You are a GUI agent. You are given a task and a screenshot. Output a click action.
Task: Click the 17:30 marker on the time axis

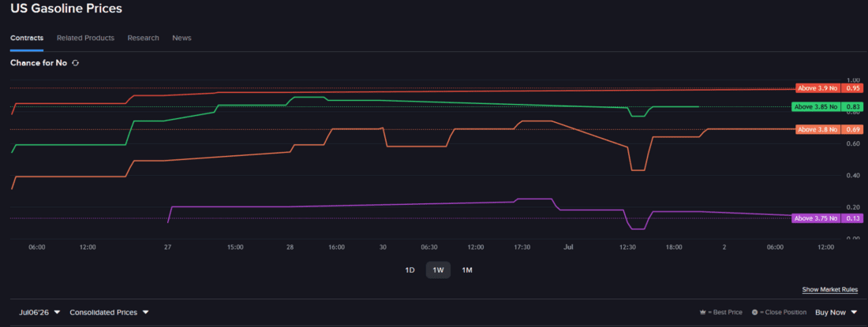[522, 247]
